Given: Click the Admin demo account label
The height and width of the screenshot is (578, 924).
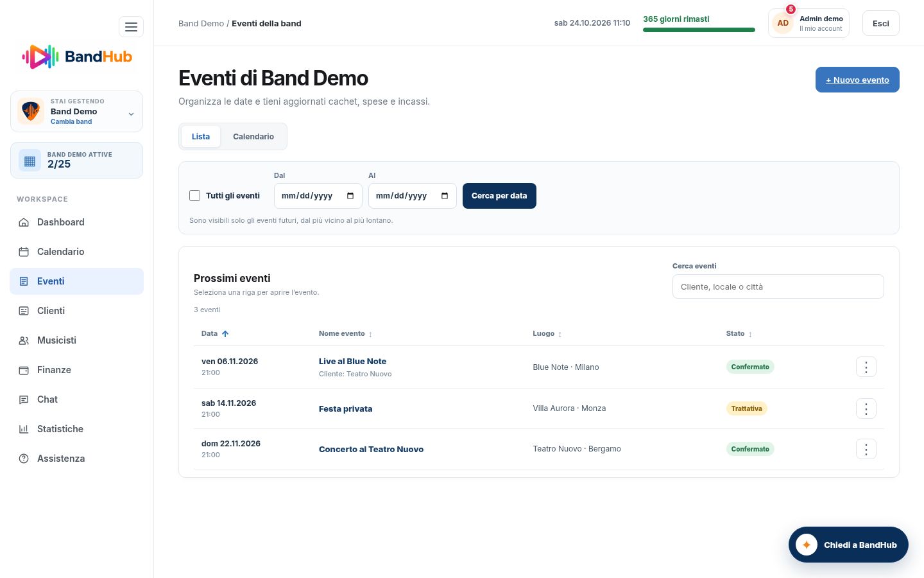Looking at the screenshot, I should [821, 19].
